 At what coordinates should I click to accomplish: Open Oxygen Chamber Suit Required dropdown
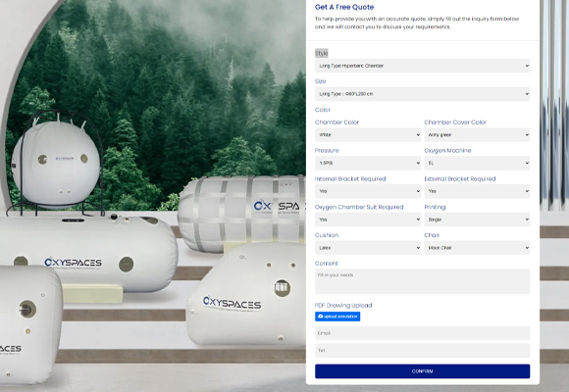click(368, 220)
